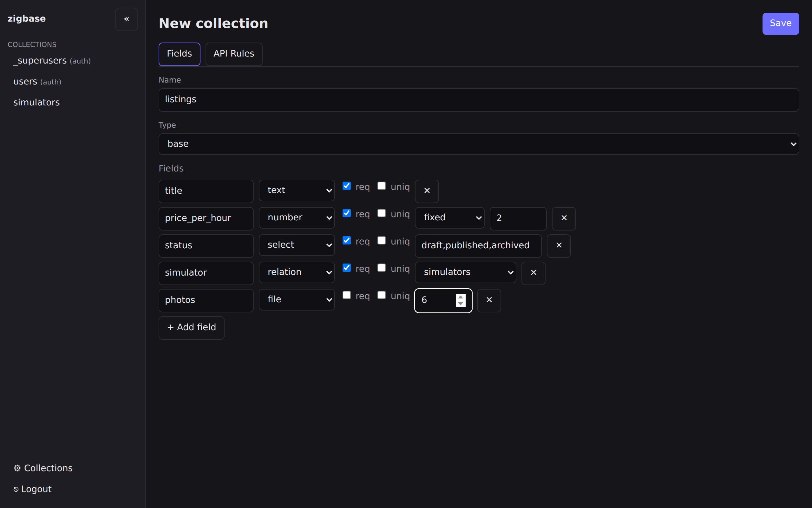Delete the simulator field row
The height and width of the screenshot is (508, 812).
pos(534,273)
